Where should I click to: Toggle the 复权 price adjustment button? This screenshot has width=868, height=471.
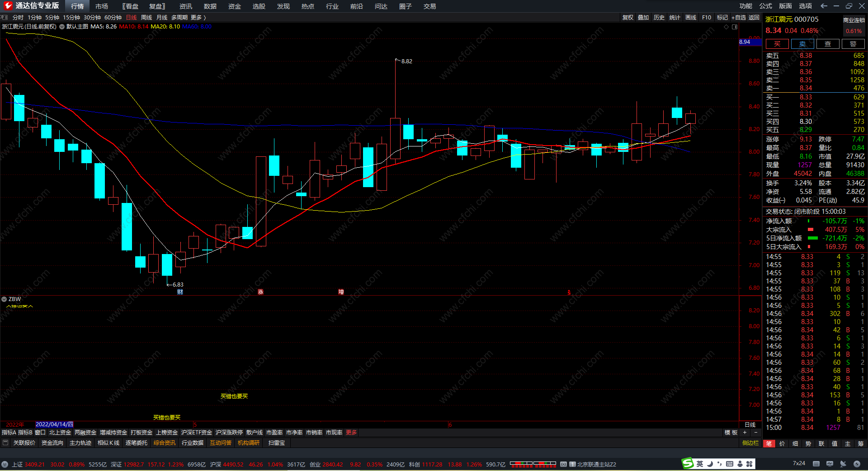(628, 17)
